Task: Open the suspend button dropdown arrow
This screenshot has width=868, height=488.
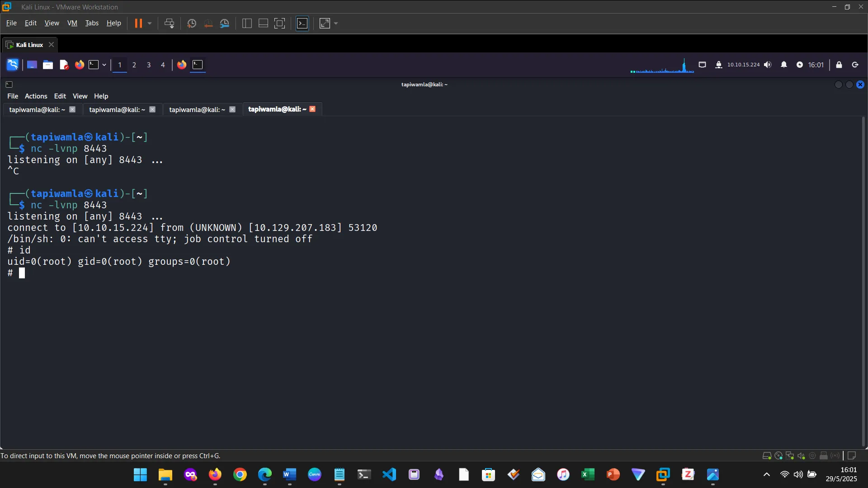Action: coord(149,23)
